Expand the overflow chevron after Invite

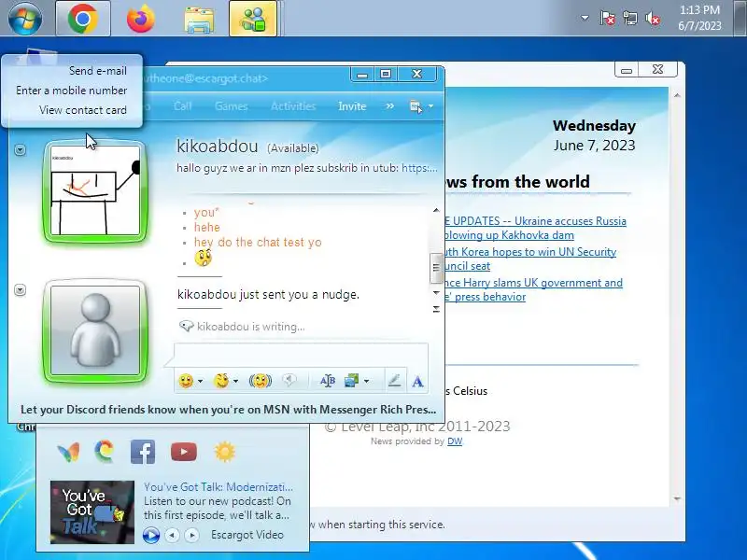(x=389, y=105)
